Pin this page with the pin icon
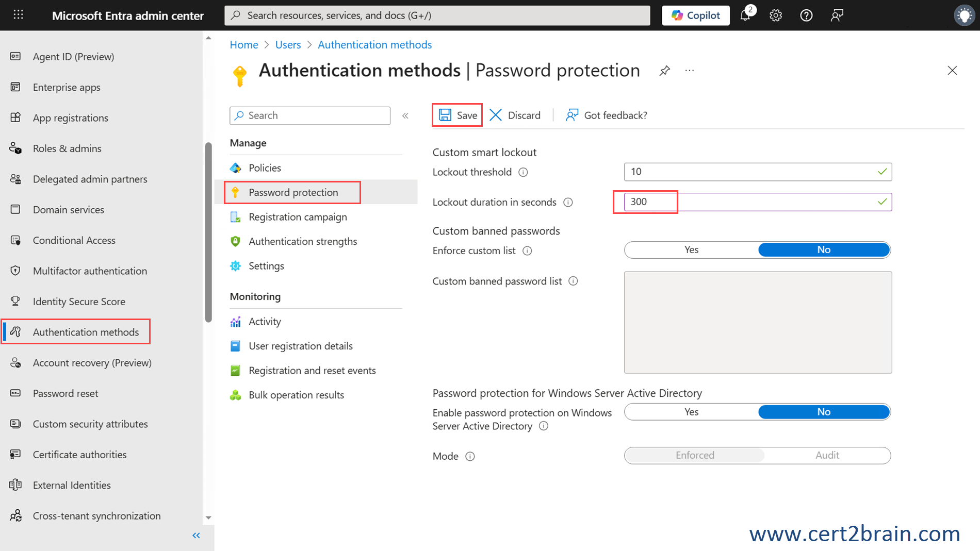Screen dimensions: 980x551 pyautogui.click(x=664, y=71)
